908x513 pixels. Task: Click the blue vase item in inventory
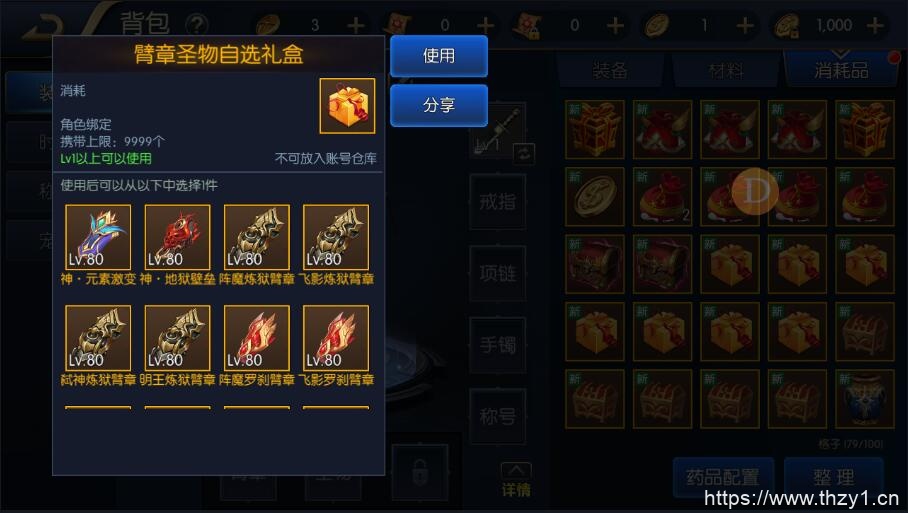pos(865,399)
